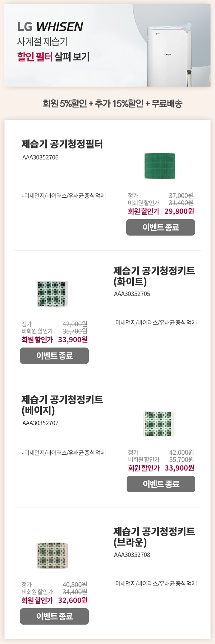215x644 pixels.
Task: Click 이벤트 종료 button under brown kit
Action: click(54, 616)
